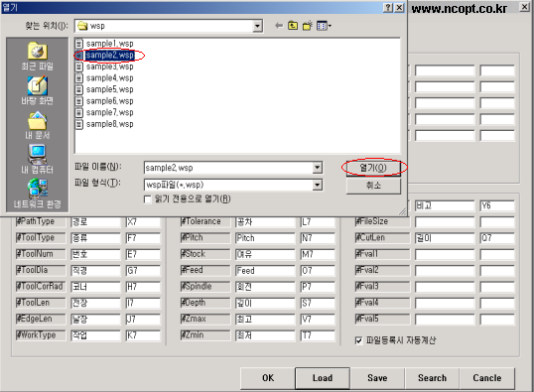The image size is (534, 392).
Task: Click the #ToolNum cell field E7
Action: 143,254
